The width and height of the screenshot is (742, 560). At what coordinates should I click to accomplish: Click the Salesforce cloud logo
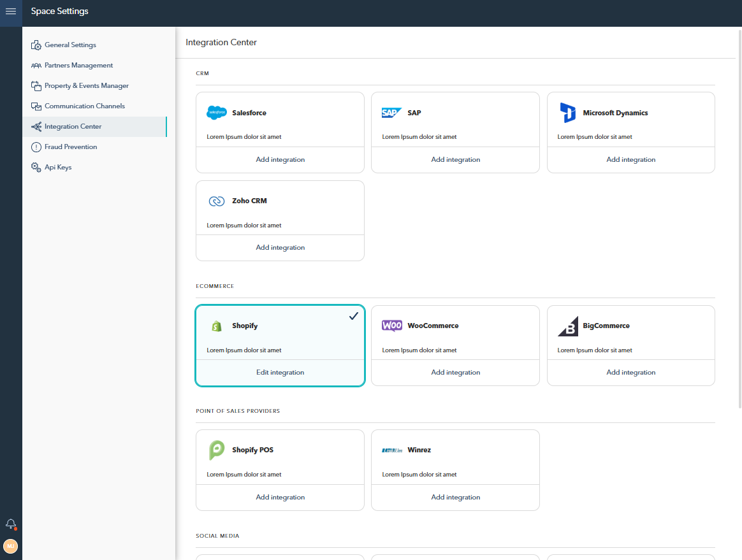(217, 113)
